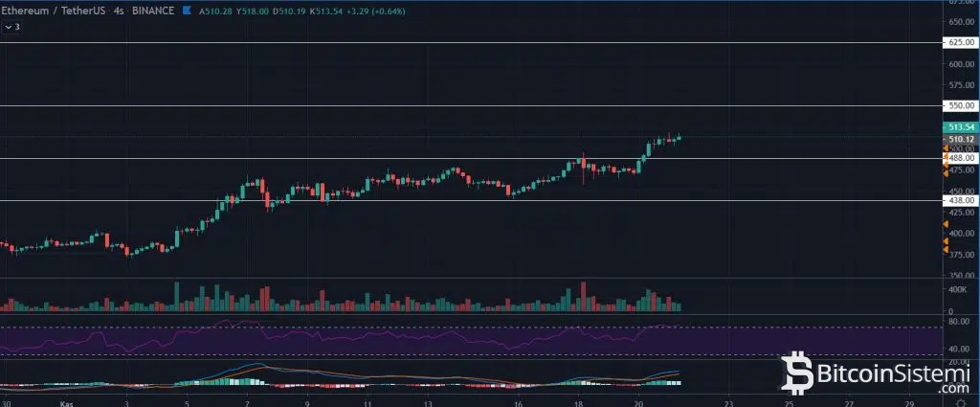Click the 'Kas' month label on time axis
This screenshot has height=407, width=980.
click(x=63, y=405)
